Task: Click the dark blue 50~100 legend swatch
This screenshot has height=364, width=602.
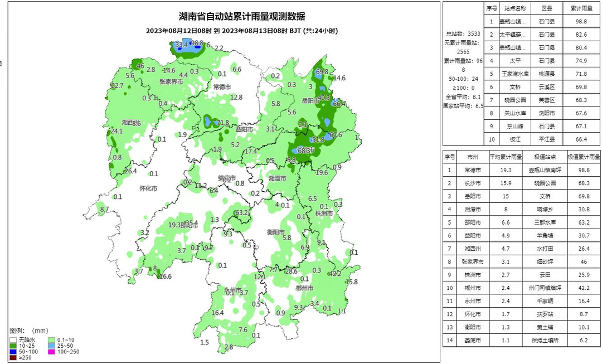Action: [x=13, y=352]
